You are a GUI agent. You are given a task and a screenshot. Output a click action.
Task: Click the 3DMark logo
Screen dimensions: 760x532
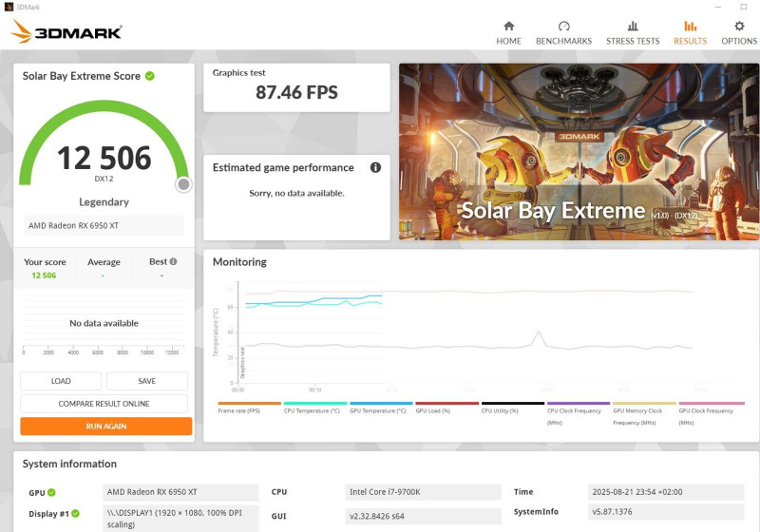point(66,32)
